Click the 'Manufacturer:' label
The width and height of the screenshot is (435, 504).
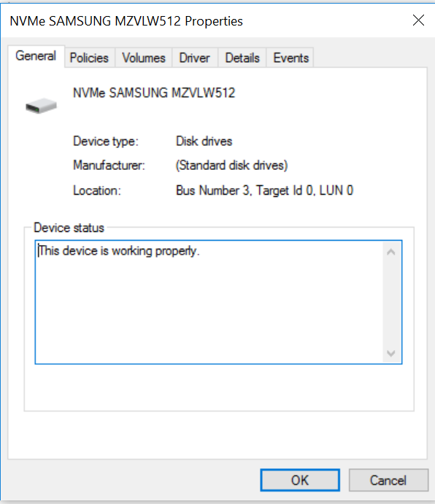point(109,166)
